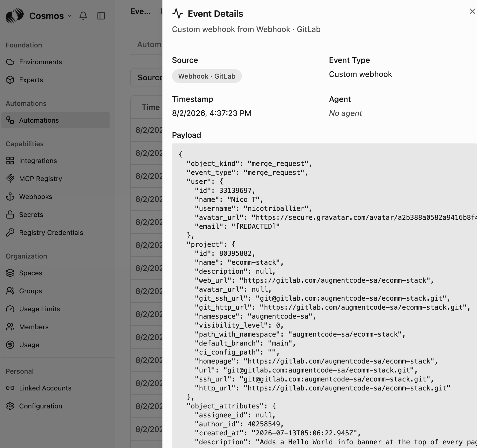Click the 'Custom webhook' event type value
477x448 pixels.
(x=360, y=74)
